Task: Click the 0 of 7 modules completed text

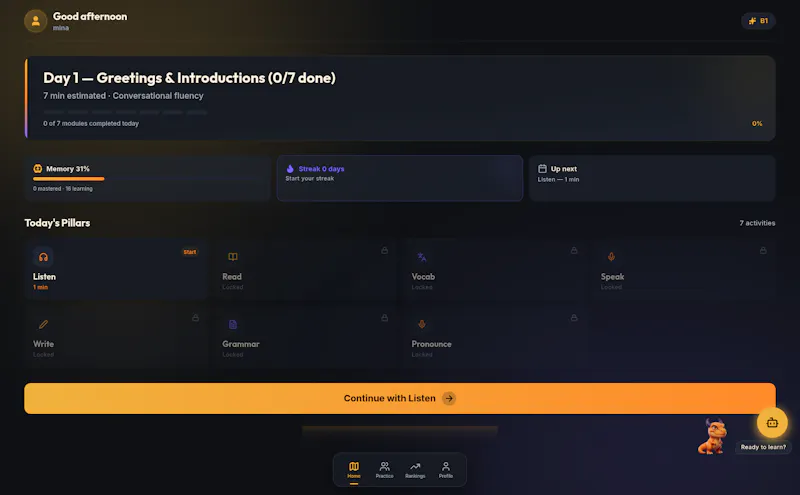Action: click(x=91, y=123)
